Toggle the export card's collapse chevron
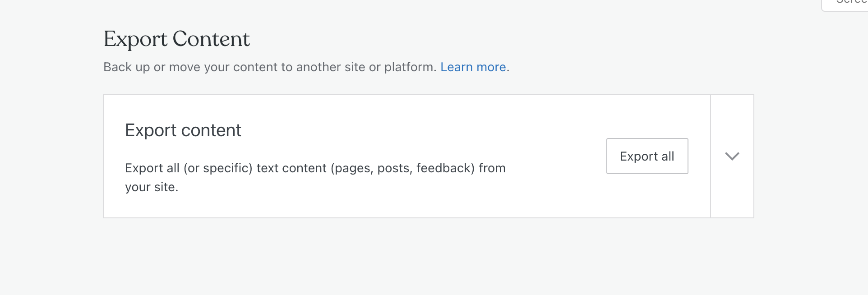Screen dimensions: 868x295 tap(732, 156)
